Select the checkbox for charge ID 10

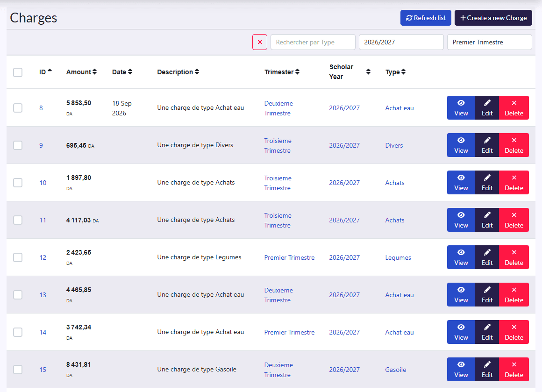point(18,183)
